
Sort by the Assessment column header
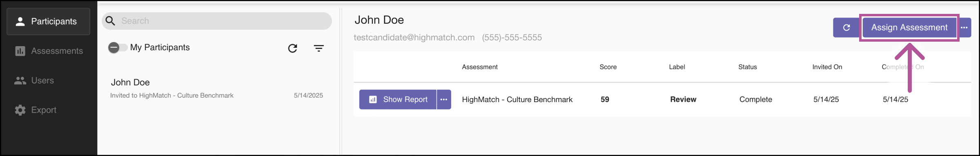(x=480, y=67)
